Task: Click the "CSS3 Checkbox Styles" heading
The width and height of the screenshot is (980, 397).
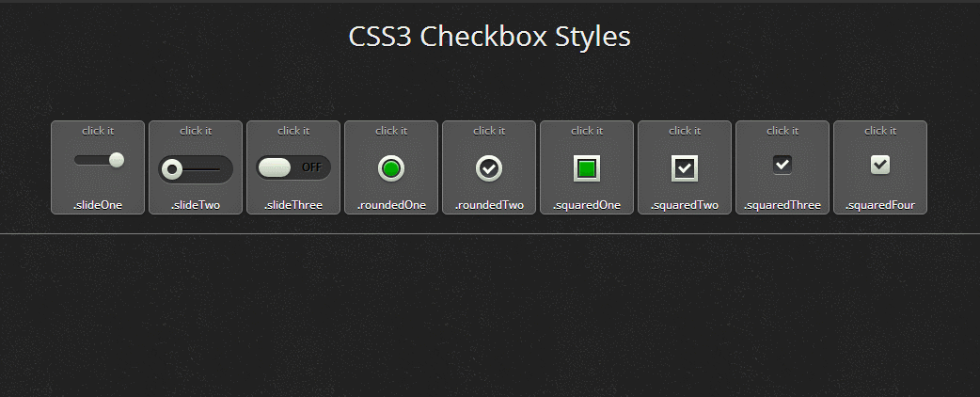Action: [x=489, y=37]
